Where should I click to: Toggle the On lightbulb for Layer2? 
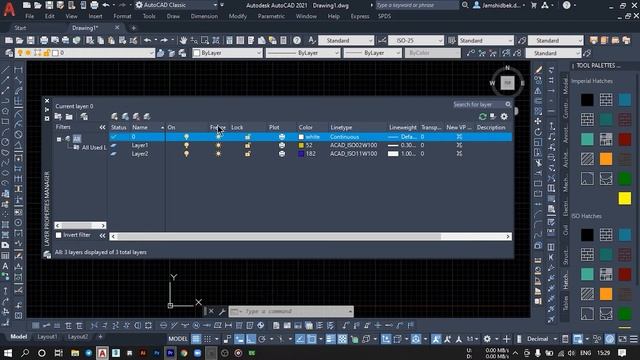pyautogui.click(x=187, y=154)
